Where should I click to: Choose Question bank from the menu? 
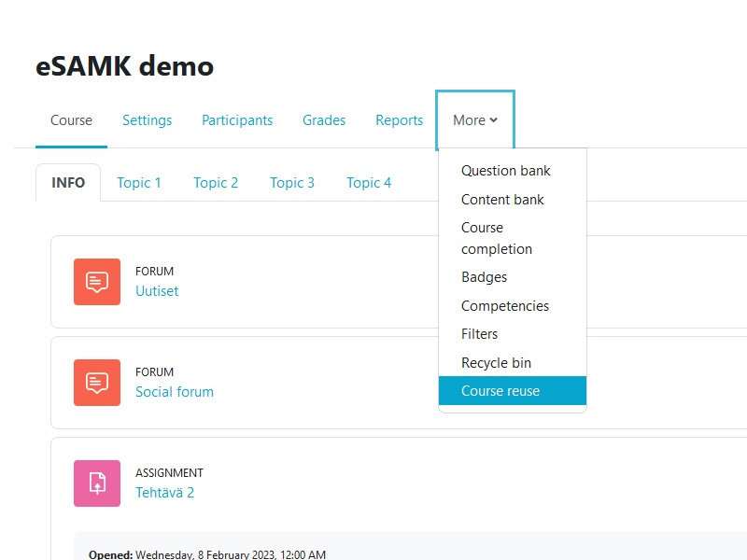tap(512, 171)
